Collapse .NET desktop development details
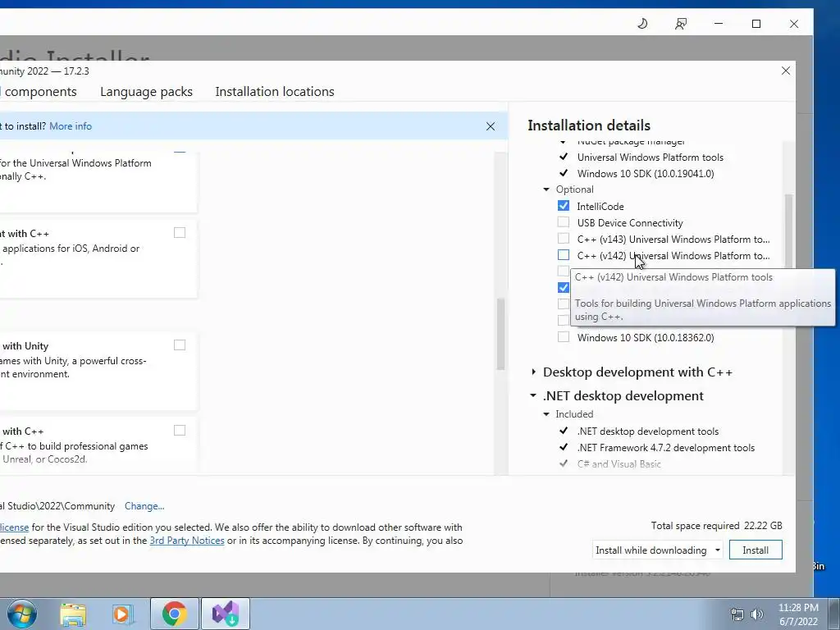840x630 pixels. point(533,396)
